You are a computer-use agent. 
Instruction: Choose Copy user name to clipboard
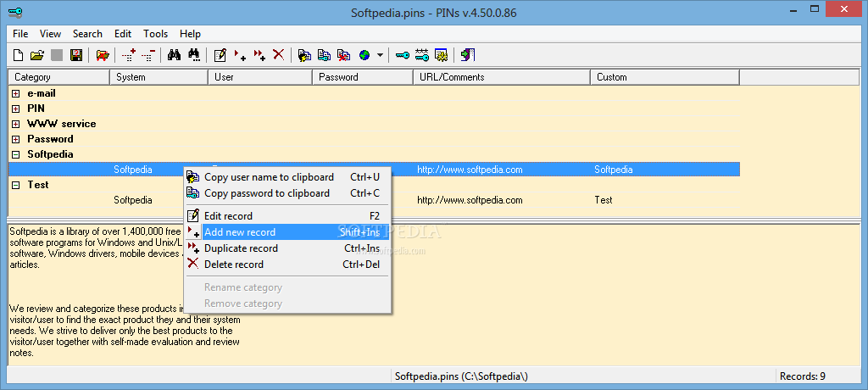tap(287, 177)
